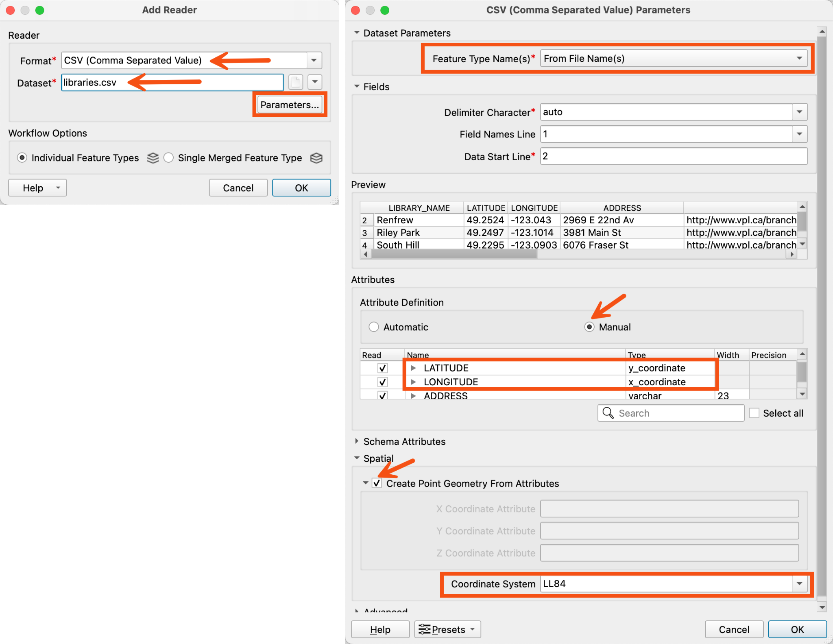The width and height of the screenshot is (833, 644).
Task: Uncheck the ADDRESS Read checkbox
Action: click(x=382, y=395)
